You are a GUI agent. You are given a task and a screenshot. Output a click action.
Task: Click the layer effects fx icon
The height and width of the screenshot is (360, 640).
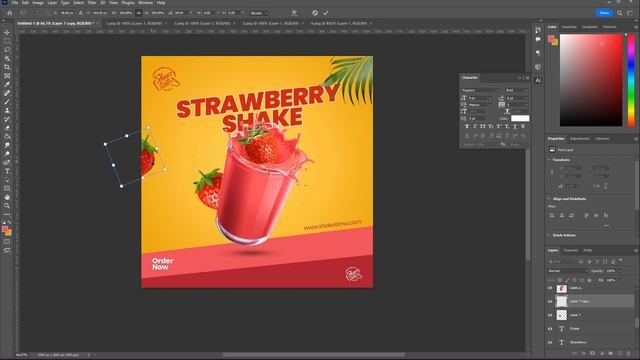584,353
